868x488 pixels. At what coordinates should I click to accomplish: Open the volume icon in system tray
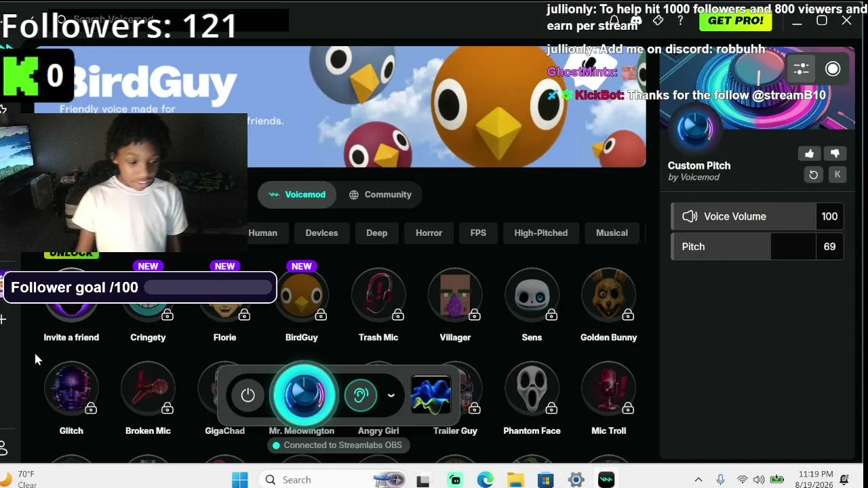pyautogui.click(x=759, y=480)
